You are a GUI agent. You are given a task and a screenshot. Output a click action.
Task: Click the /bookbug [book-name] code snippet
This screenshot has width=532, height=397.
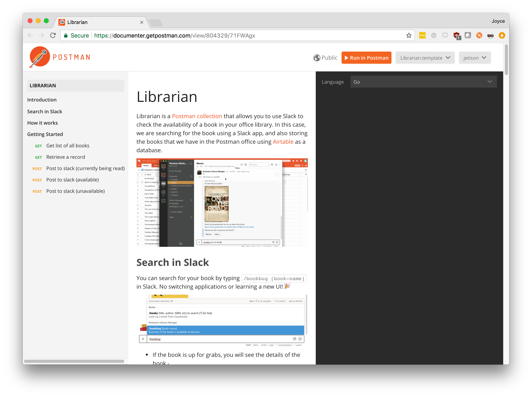[274, 278]
